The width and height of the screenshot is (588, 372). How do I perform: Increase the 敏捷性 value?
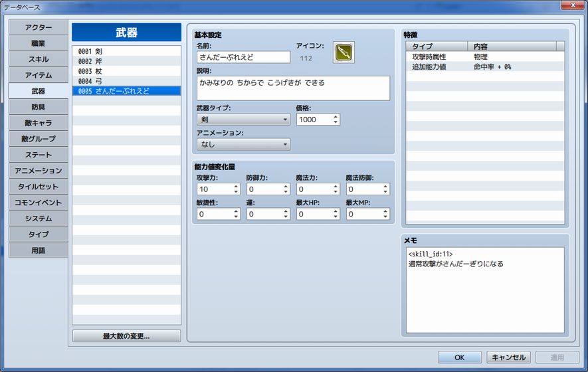pos(236,211)
